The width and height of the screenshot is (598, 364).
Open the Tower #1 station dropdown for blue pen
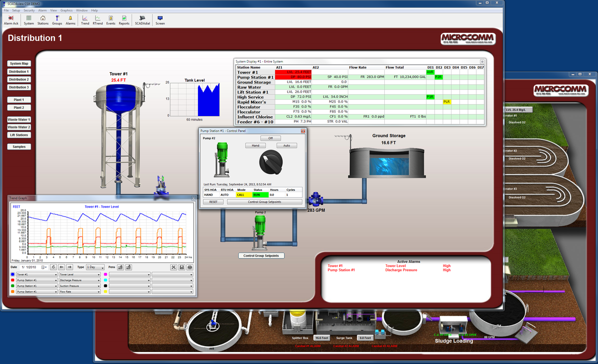37,274
